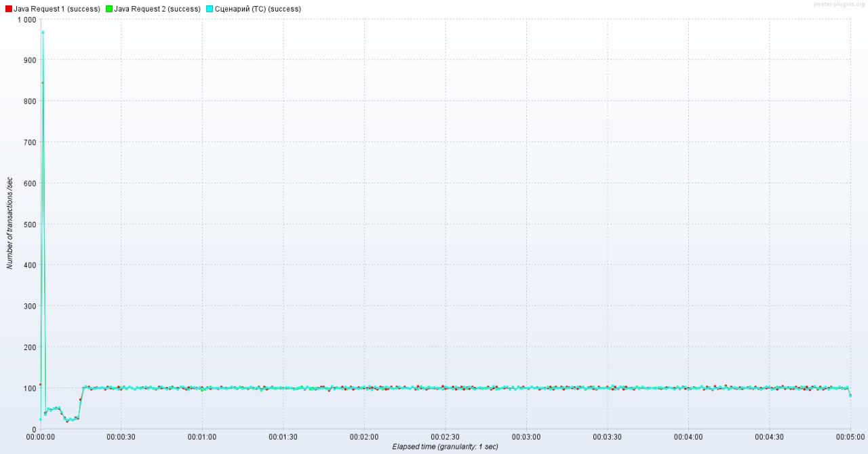Click the x-axis label 00:01:30
Image resolution: width=868 pixels, height=454 pixels.
[x=283, y=437]
